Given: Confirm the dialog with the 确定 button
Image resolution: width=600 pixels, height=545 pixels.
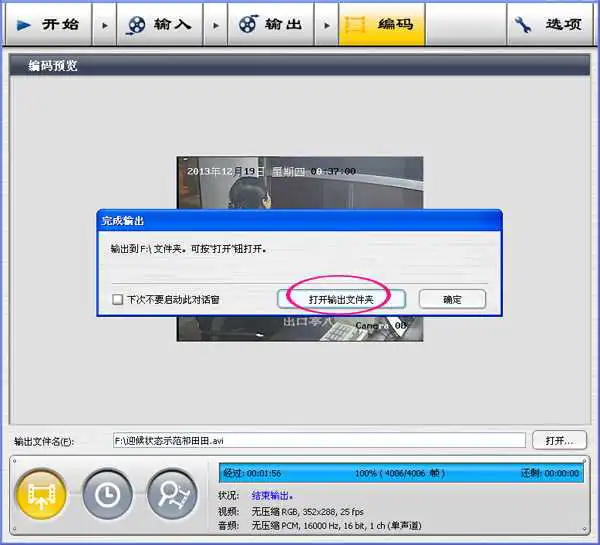Looking at the screenshot, I should 452,299.
